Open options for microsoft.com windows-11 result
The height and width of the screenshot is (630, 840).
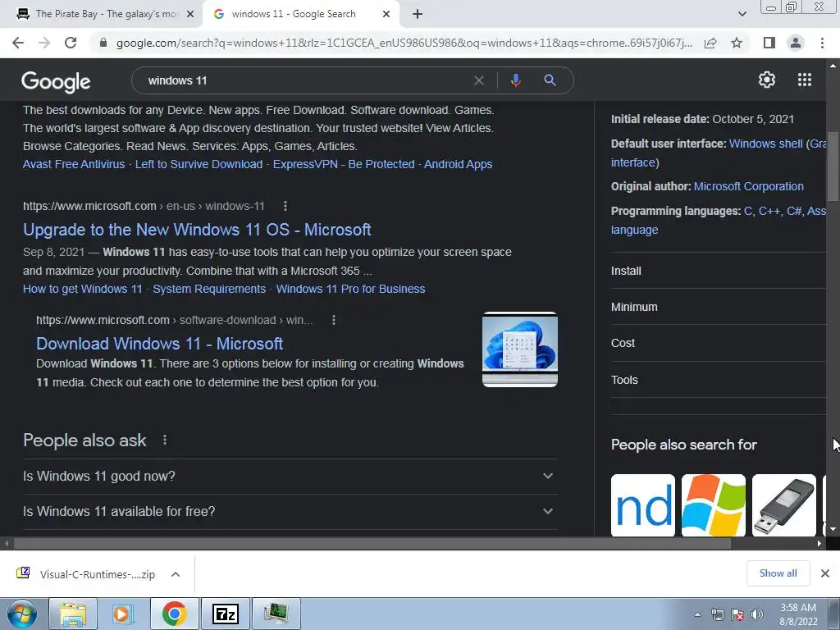coord(285,206)
